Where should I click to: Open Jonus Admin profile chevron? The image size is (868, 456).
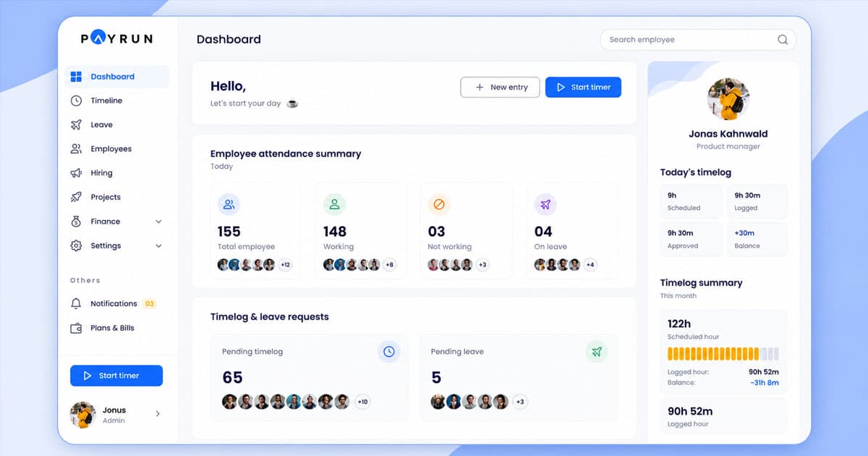tap(158, 414)
